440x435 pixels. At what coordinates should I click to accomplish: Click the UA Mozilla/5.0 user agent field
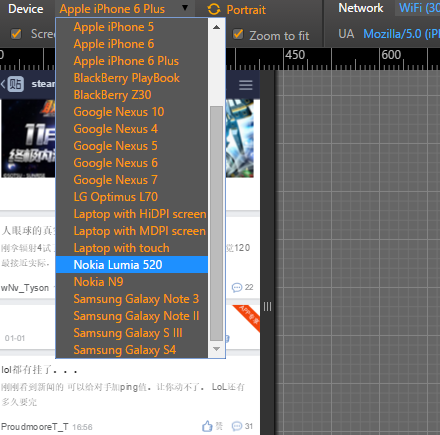(x=401, y=34)
